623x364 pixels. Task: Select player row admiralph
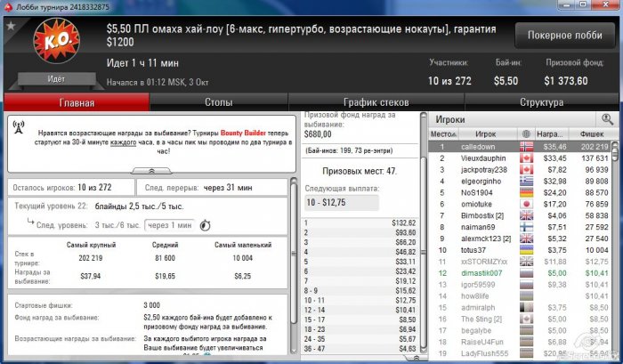520,308
